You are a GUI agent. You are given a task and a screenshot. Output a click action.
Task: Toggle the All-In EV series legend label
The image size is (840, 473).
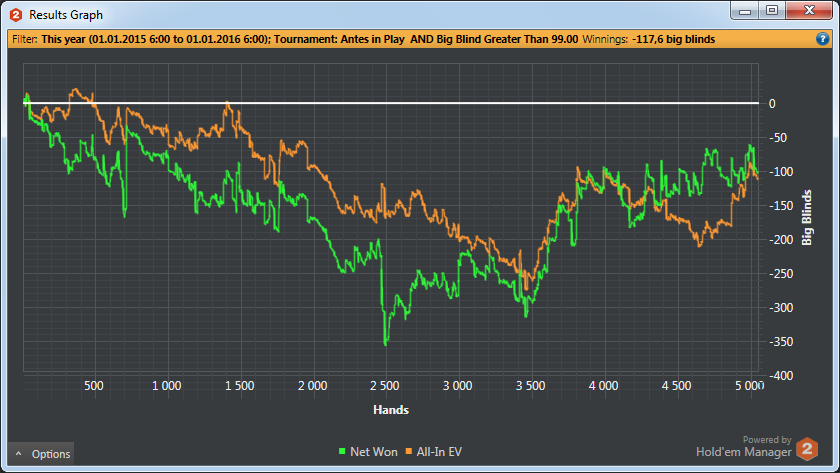tap(439, 453)
